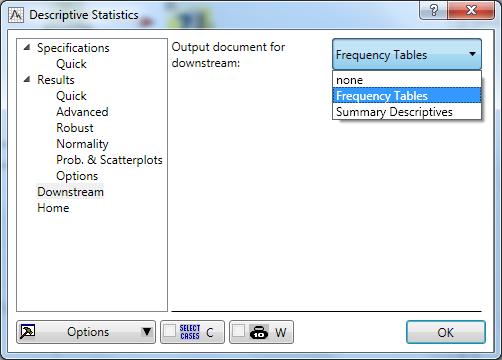The image size is (502, 360).
Task: Click the output document combo box arrow
Action: pos(472,54)
